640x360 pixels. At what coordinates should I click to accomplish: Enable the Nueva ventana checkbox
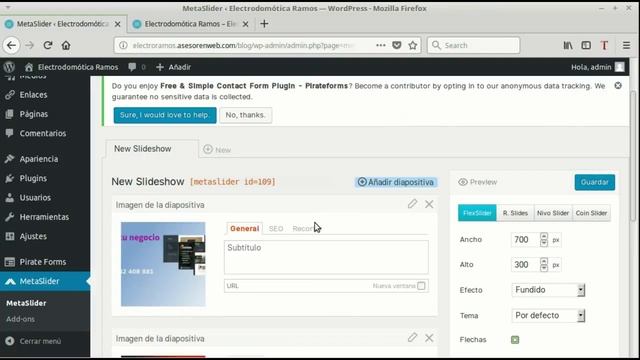[421, 286]
